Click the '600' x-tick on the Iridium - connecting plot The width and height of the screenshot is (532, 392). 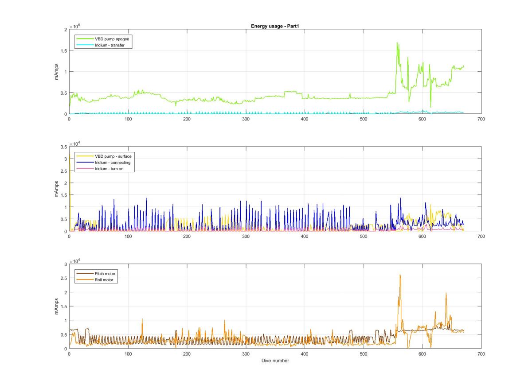pyautogui.click(x=422, y=237)
